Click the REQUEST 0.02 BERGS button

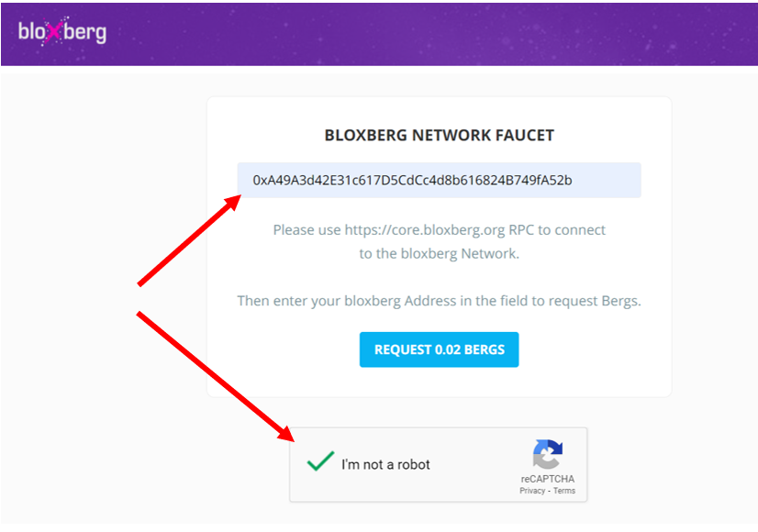click(x=439, y=349)
